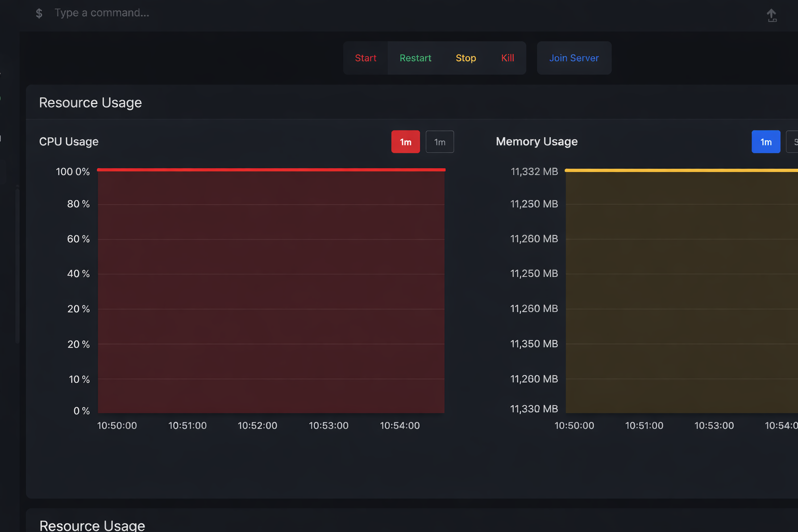798x532 pixels.
Task: Click the cut-off range button beside Memory 1m
Action: [793, 142]
